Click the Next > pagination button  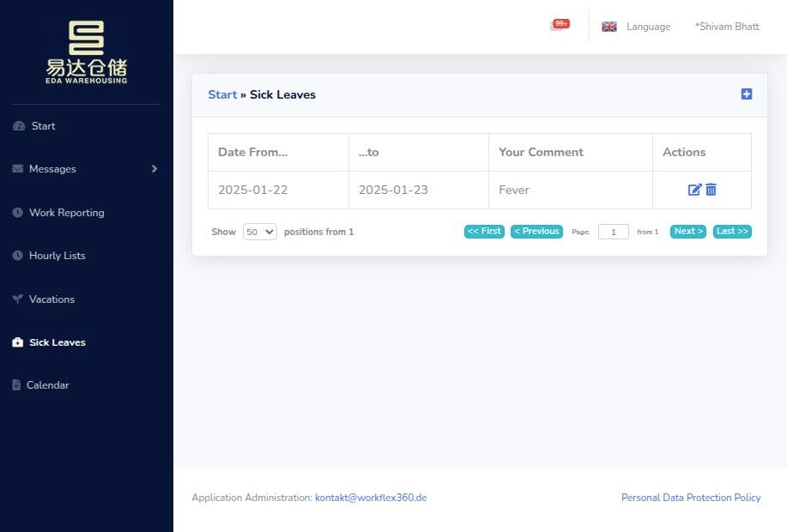(687, 232)
